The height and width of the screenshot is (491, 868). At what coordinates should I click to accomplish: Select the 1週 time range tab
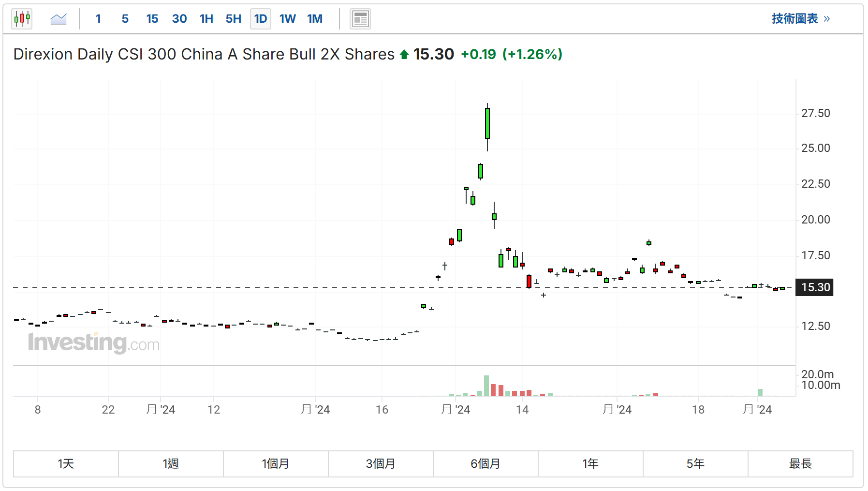click(x=171, y=464)
